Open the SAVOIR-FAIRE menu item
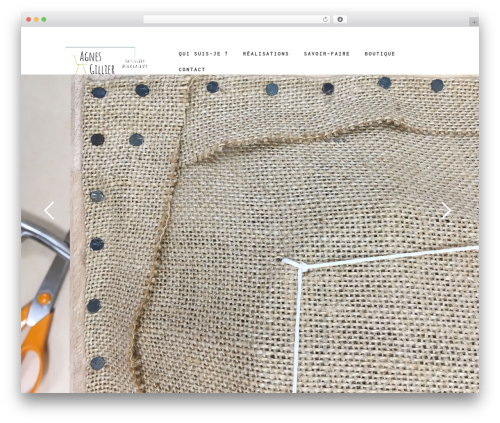The width and height of the screenshot is (500, 423). [x=327, y=54]
